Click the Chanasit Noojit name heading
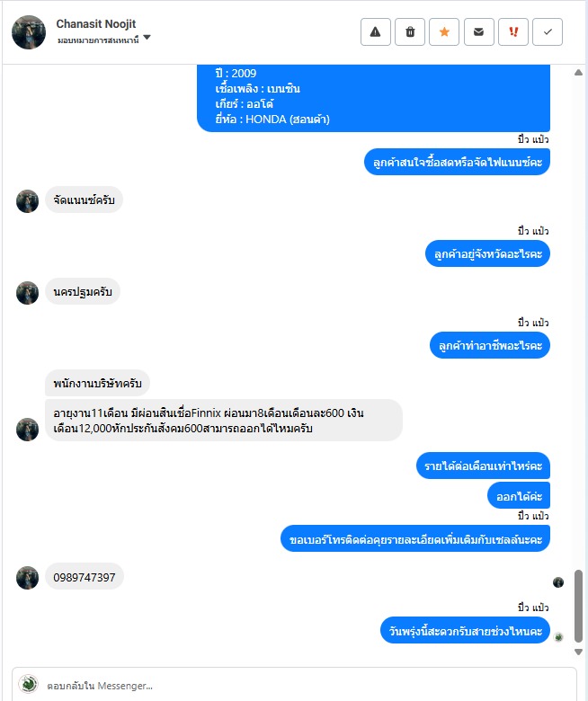The image size is (588, 701). click(x=95, y=23)
